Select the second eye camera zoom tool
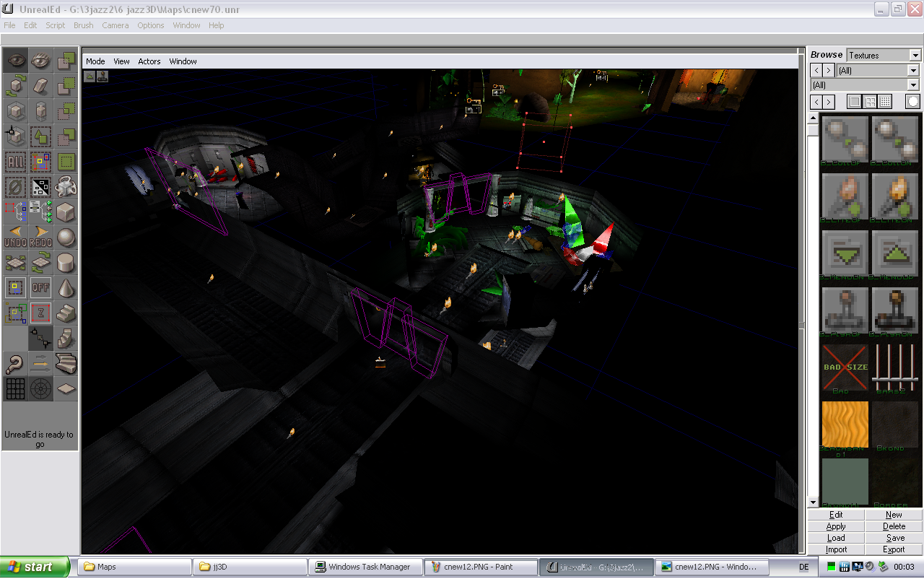The image size is (924, 579). pos(41,61)
